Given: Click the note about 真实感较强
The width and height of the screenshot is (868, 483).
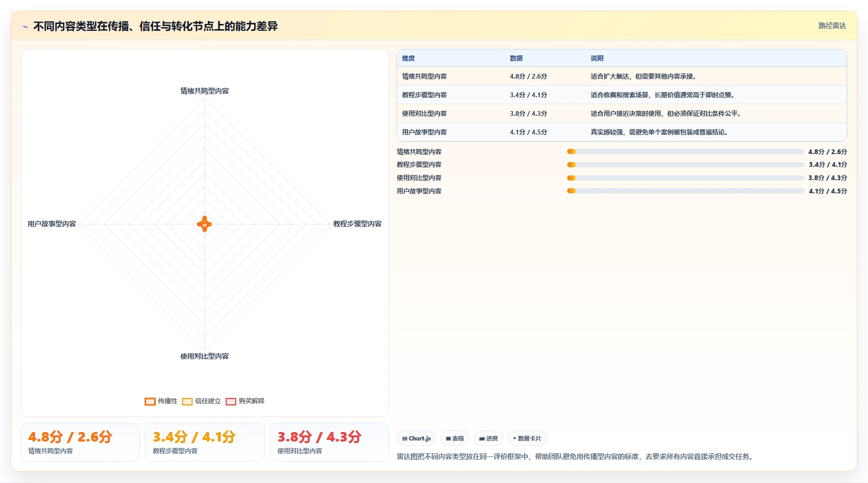Looking at the screenshot, I should tap(661, 132).
